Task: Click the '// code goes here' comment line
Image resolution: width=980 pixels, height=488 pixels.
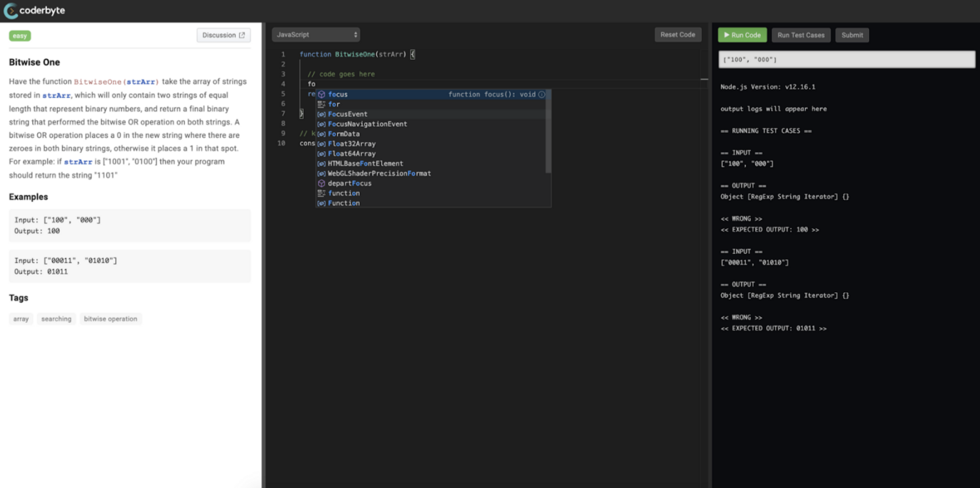Action: click(x=341, y=74)
